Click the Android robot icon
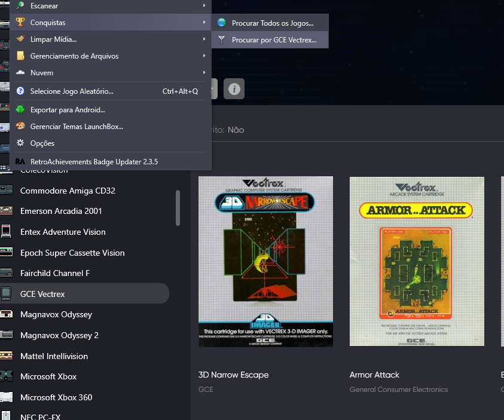 click(20, 109)
